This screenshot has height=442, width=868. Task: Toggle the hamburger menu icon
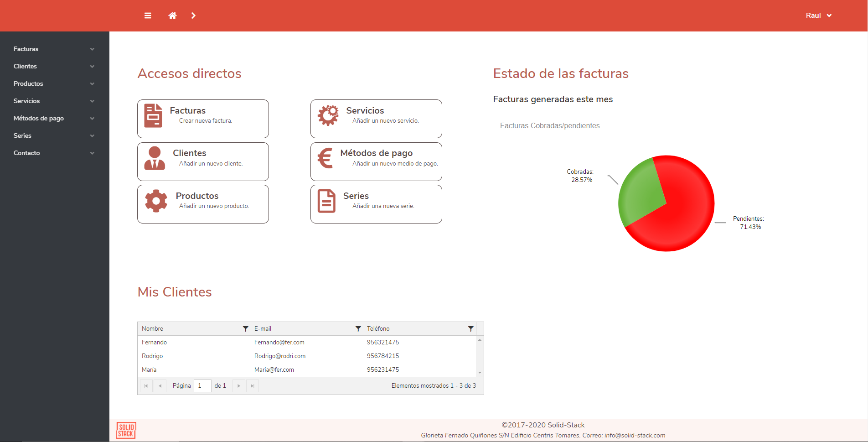tap(148, 16)
